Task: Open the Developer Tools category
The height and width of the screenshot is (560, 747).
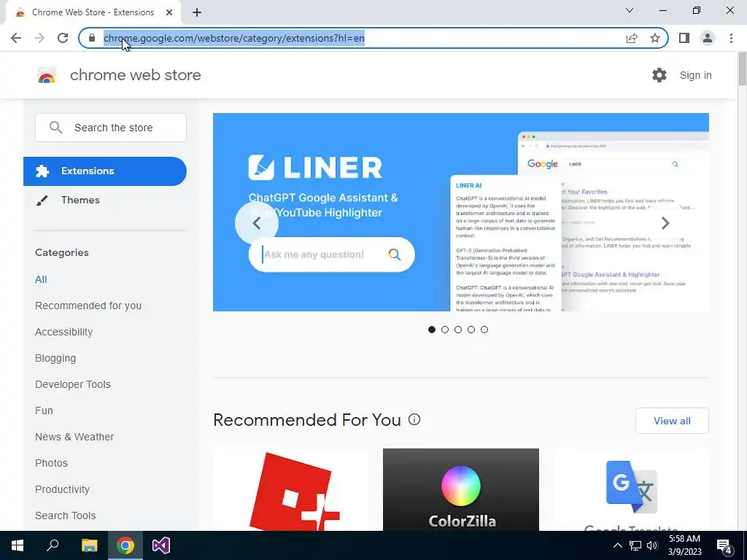Action: pyautogui.click(x=73, y=384)
